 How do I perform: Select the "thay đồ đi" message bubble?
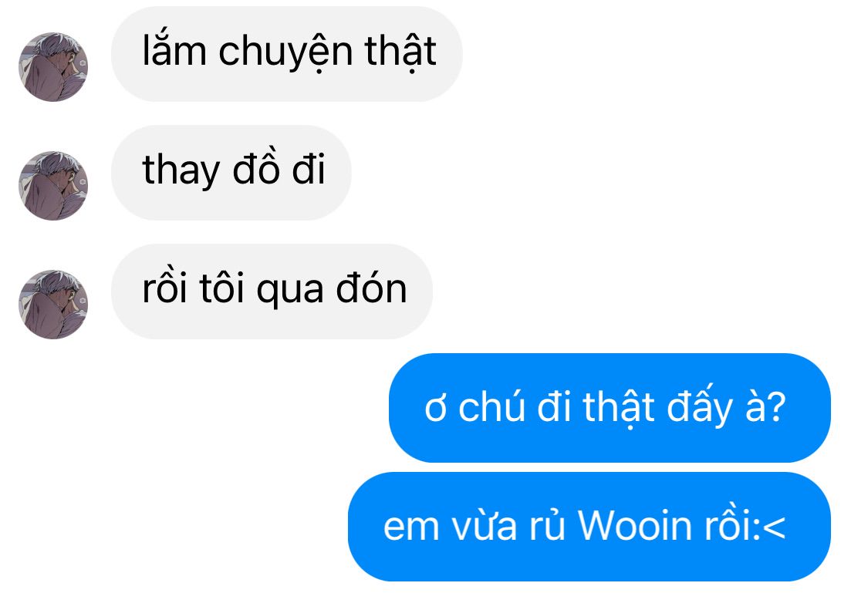[231, 173]
